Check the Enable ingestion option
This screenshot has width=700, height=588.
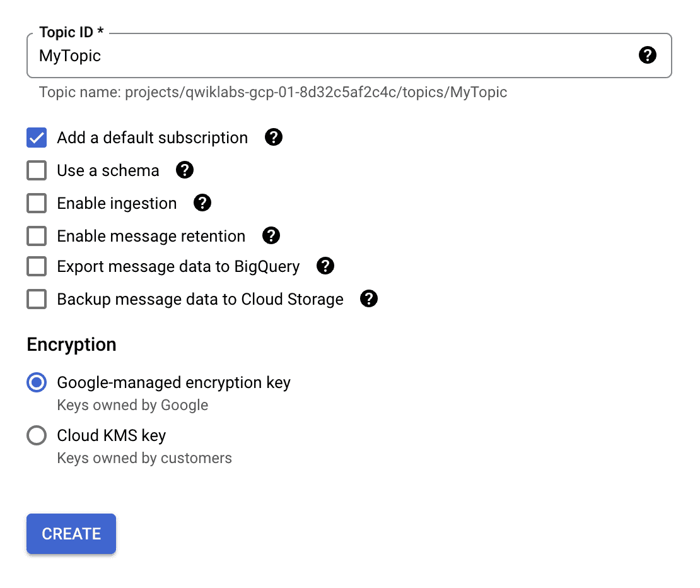coord(36,203)
